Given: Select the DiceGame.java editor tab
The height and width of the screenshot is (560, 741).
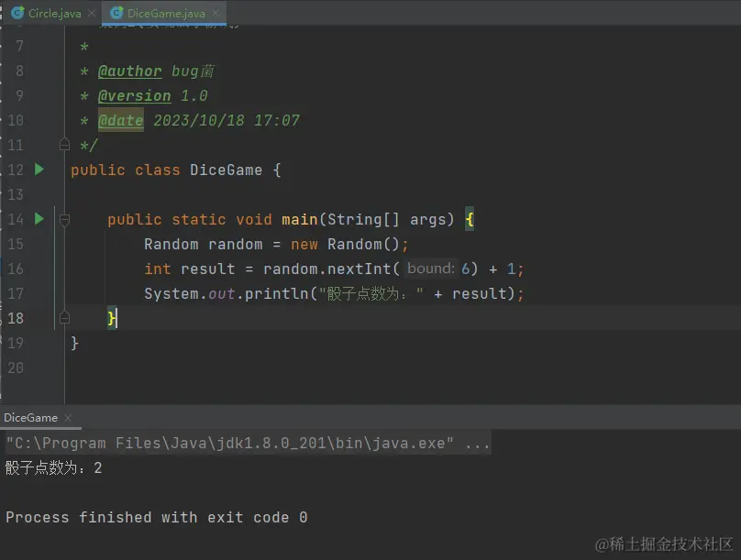Looking at the screenshot, I should point(165,13).
